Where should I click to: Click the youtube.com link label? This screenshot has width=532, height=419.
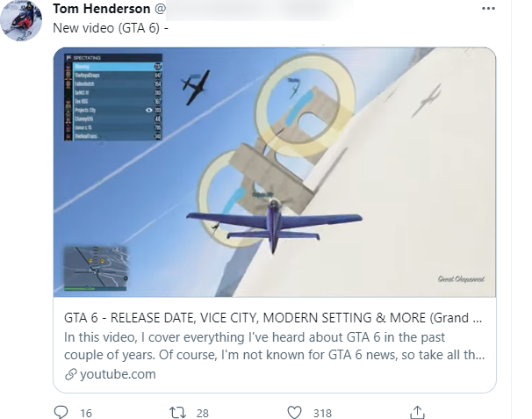pyautogui.click(x=118, y=374)
